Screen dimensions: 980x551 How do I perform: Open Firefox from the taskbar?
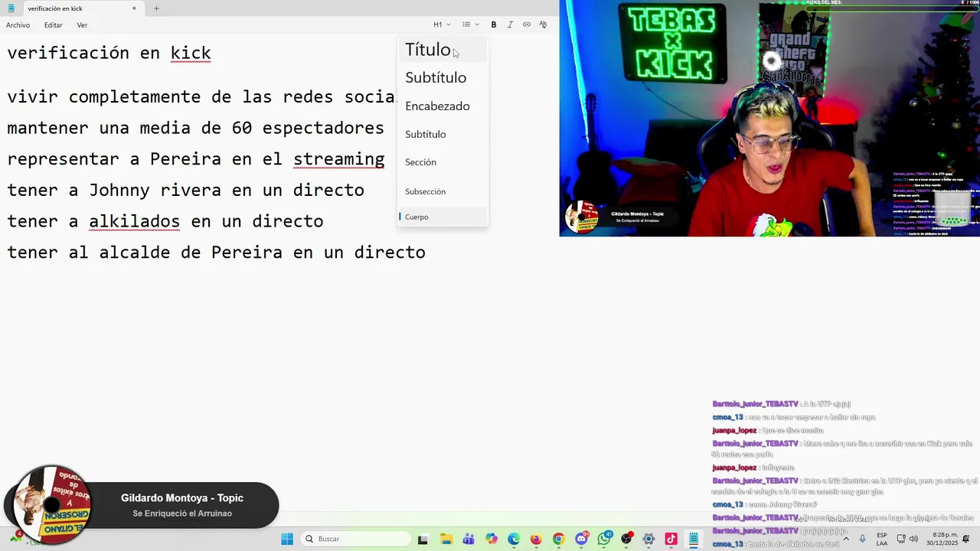536,539
